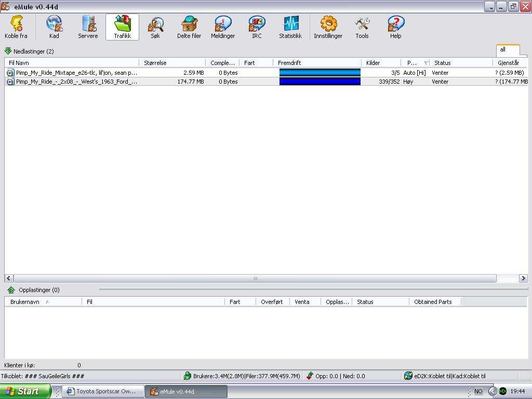This screenshot has width=532, height=399.
Task: Click the horizontal scrollbar thumb
Action: click(255, 278)
